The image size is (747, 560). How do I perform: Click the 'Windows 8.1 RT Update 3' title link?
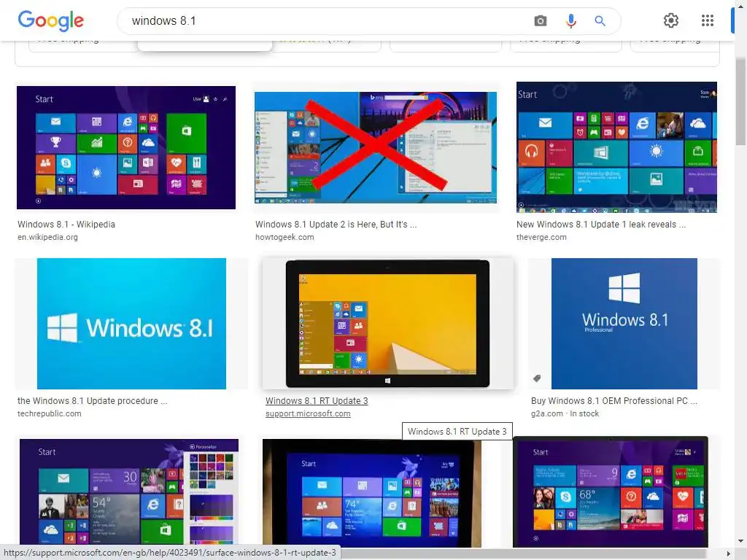point(317,401)
